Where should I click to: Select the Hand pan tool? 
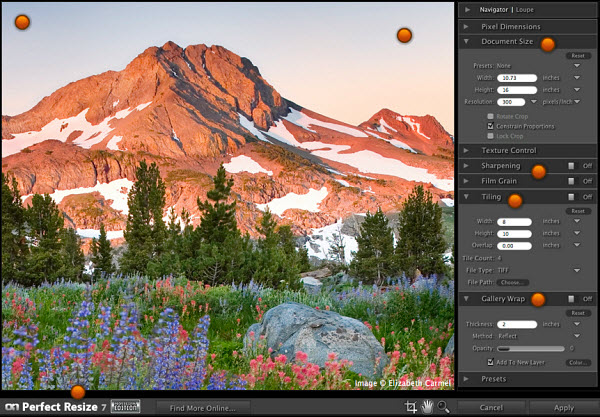tap(427, 407)
